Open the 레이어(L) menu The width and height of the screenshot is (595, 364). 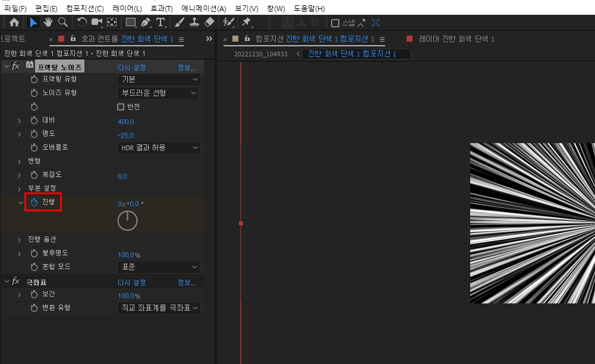tap(127, 8)
